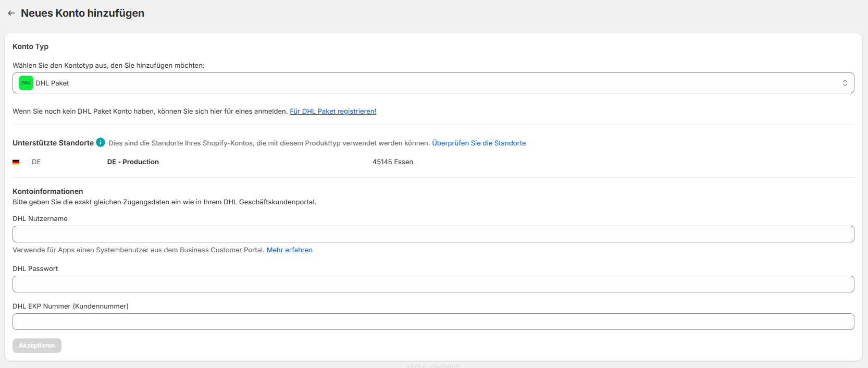Click the Akzeptieren button
This screenshot has height=368, width=868.
[x=37, y=346]
